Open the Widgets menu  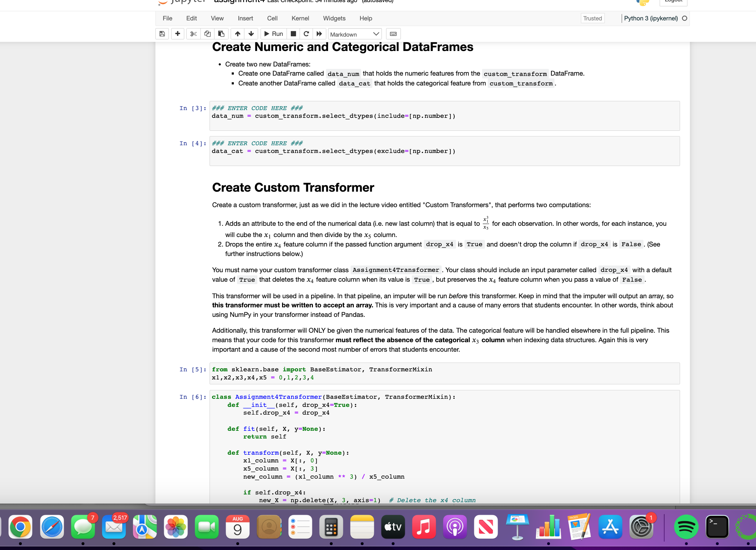334,18
